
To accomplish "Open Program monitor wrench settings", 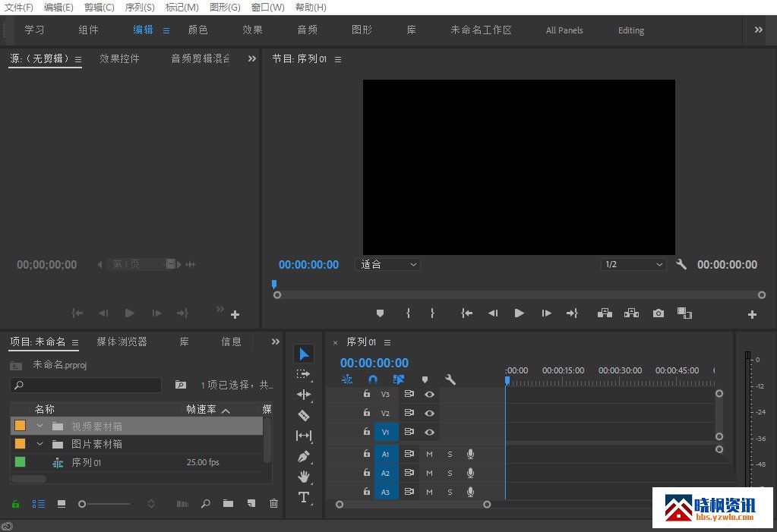I will pos(681,265).
